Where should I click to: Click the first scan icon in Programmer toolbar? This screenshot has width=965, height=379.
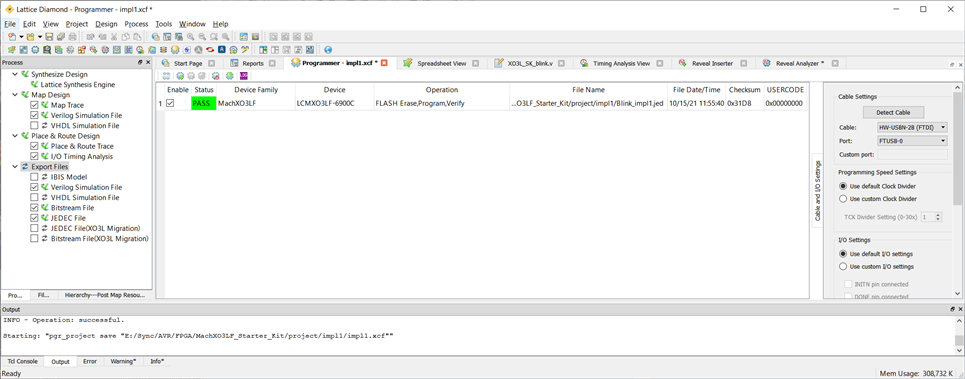point(166,76)
